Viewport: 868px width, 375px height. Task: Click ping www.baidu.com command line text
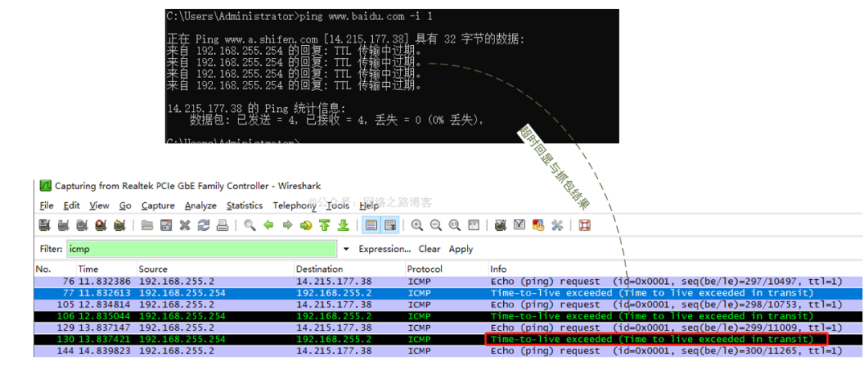pos(366,17)
